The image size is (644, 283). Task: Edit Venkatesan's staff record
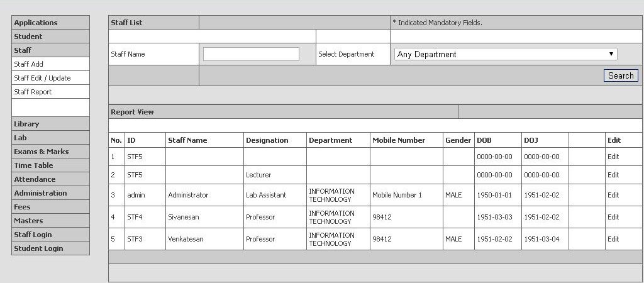point(613,239)
